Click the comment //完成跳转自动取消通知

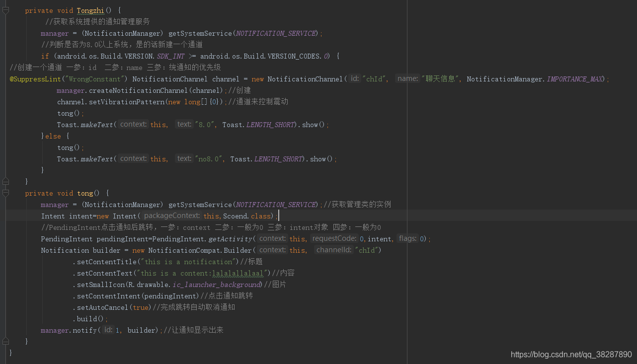[194, 307]
